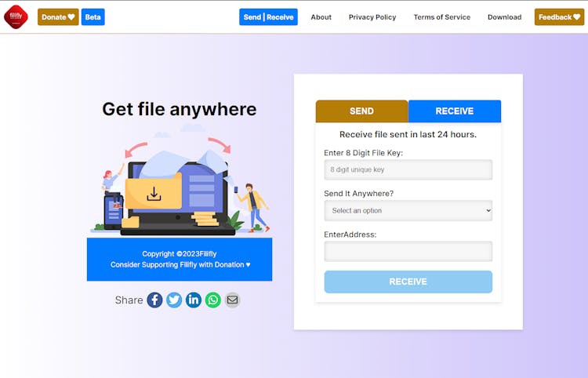Open the Send It Anywhere dropdown

click(408, 210)
